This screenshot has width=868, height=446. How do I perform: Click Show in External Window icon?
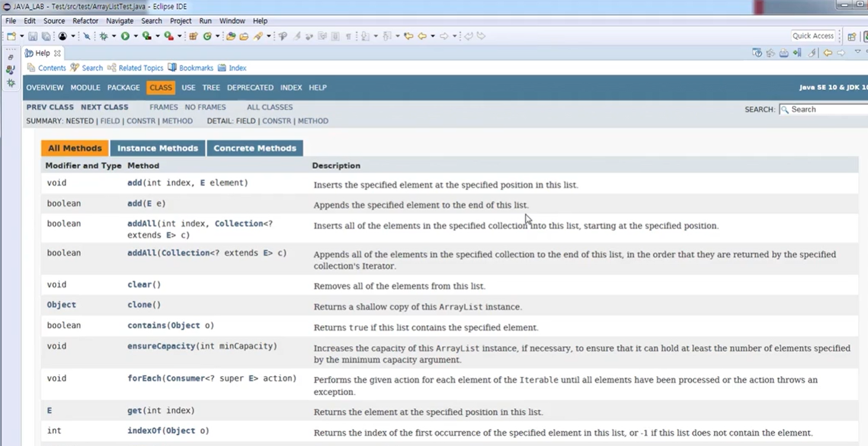pos(757,53)
